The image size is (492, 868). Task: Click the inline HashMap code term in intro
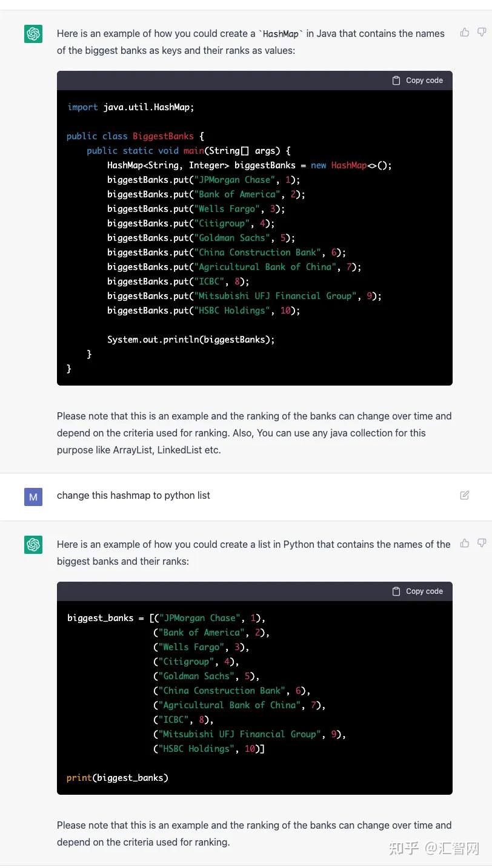click(281, 34)
